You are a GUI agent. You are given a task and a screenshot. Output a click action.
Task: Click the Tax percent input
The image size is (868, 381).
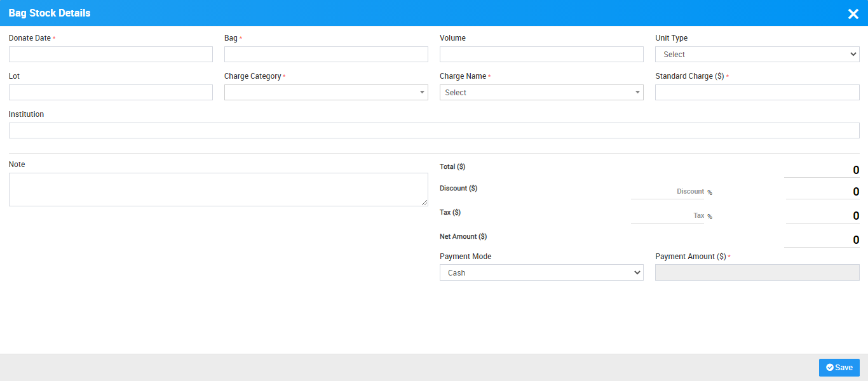pyautogui.click(x=667, y=215)
